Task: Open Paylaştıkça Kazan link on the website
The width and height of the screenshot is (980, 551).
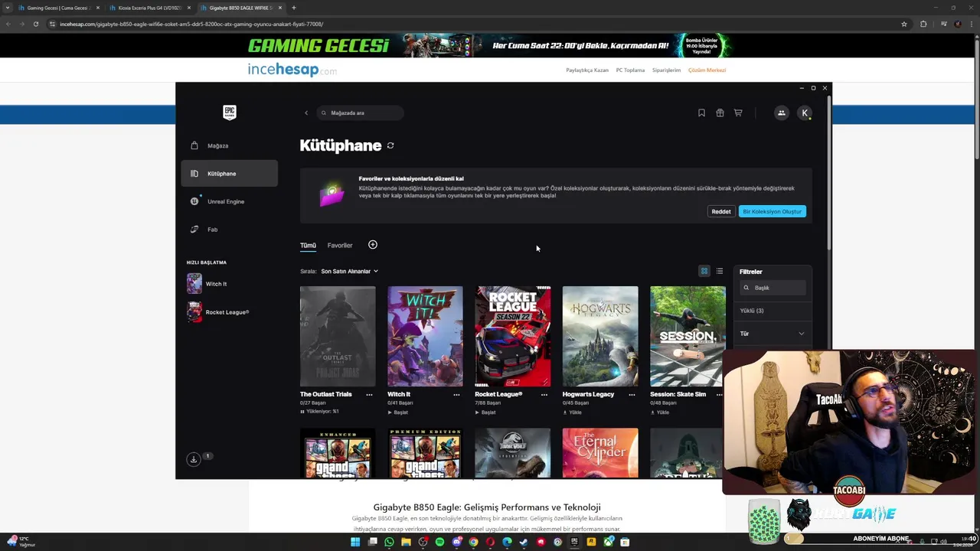Action: pyautogui.click(x=587, y=70)
